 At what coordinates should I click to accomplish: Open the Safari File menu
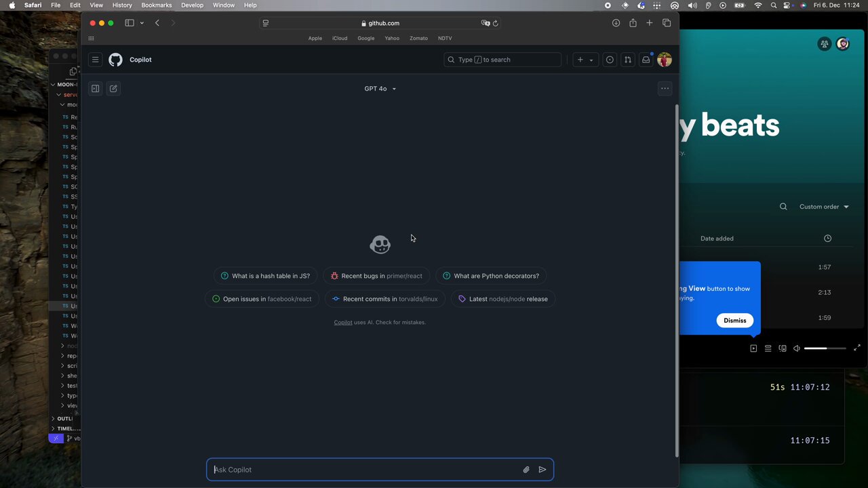point(56,5)
